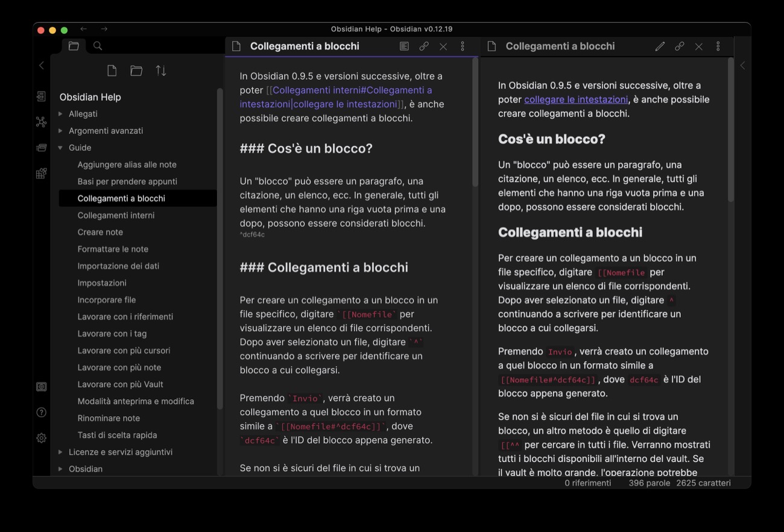Toggle preview mode in the left pane

(404, 46)
